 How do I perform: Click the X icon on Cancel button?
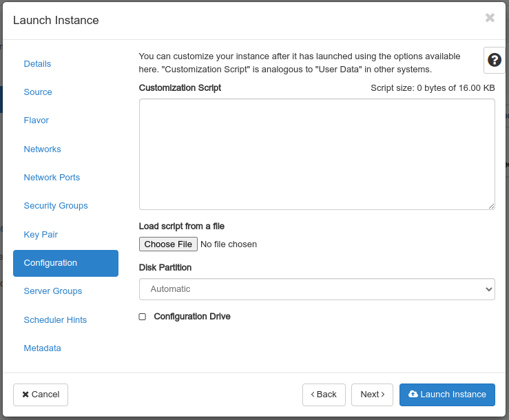pyautogui.click(x=25, y=395)
